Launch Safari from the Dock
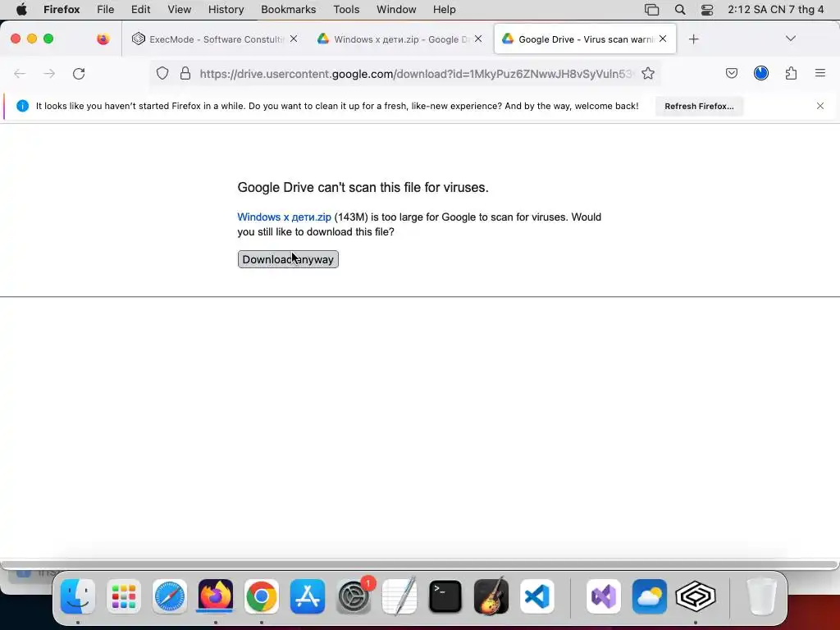Screen dimensions: 840x630 tap(170, 596)
